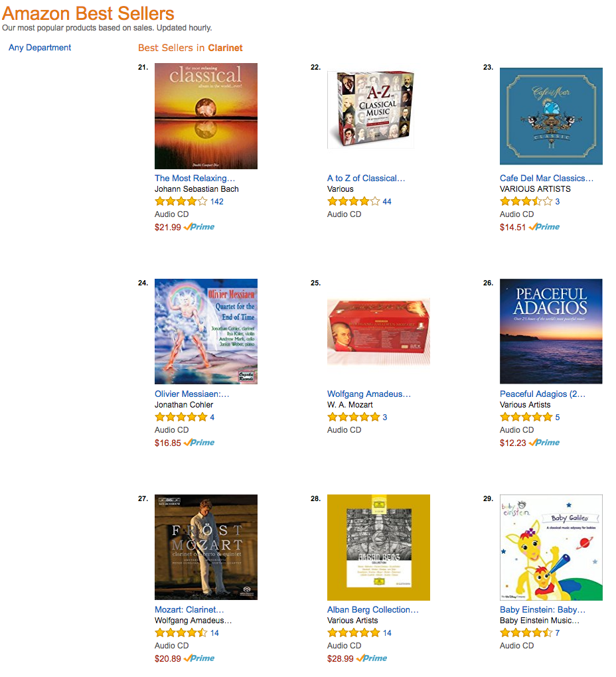The width and height of the screenshot is (616, 677).
Task: Open 'Baby Einstein: Baby…' title link
Action: [542, 609]
